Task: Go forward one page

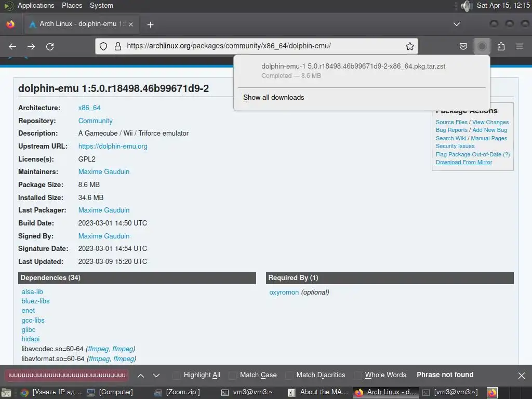Action: (x=31, y=46)
